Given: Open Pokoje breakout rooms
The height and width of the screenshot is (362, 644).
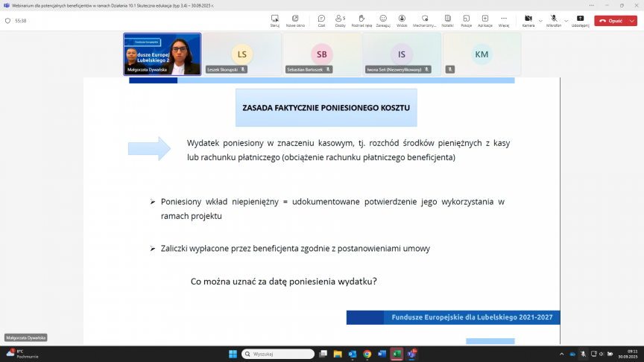Looking at the screenshot, I should pos(466,20).
